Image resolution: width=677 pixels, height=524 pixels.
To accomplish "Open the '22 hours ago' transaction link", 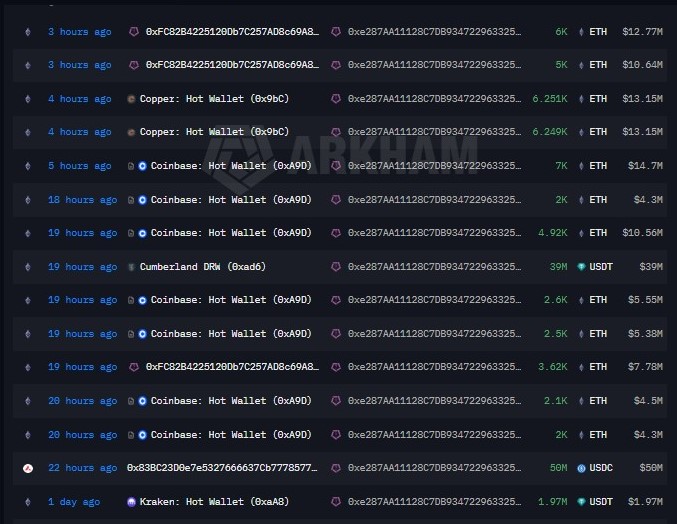I will [82, 468].
